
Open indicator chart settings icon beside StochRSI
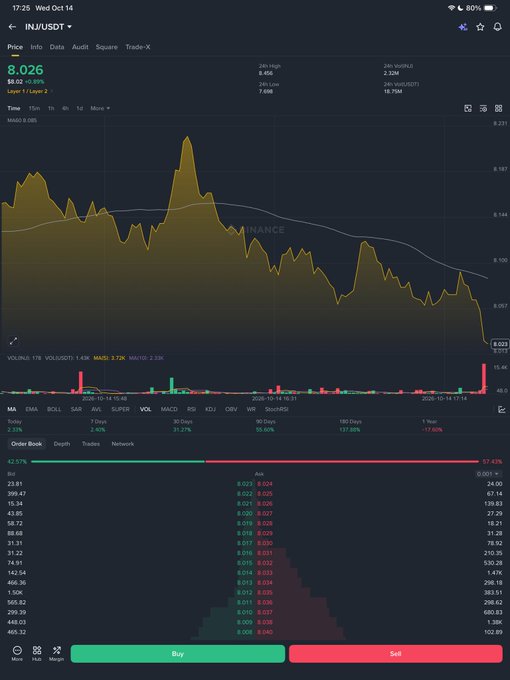point(502,409)
